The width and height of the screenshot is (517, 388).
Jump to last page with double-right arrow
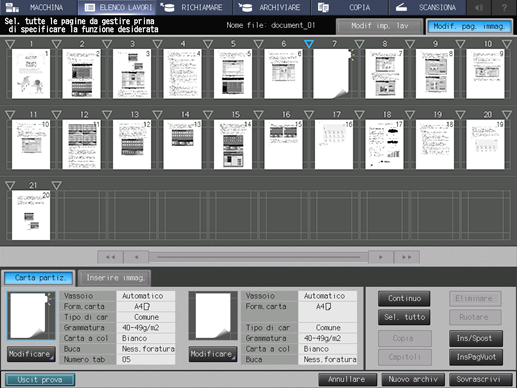[x=407, y=257]
